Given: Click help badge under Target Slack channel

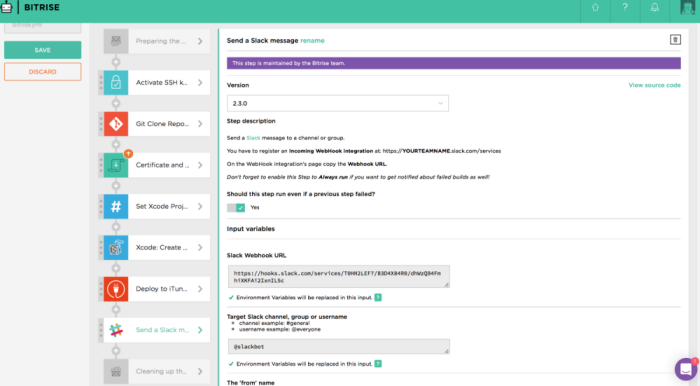Looking at the screenshot, I should coord(378,364).
